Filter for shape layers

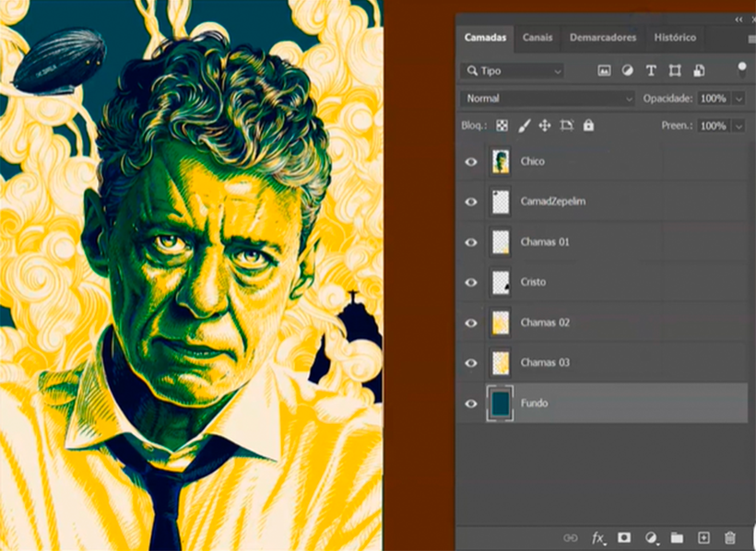(675, 71)
